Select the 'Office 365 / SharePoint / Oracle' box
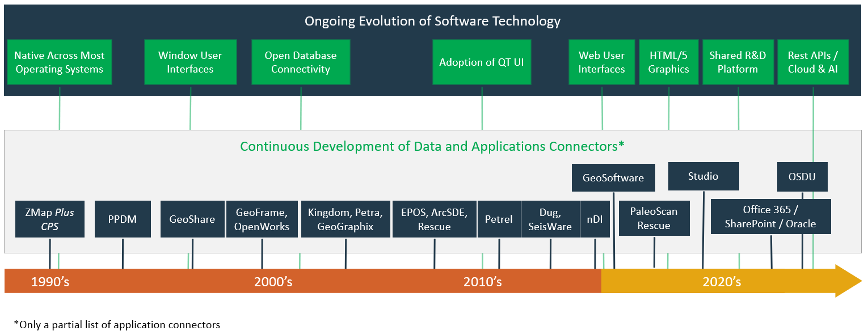This screenshot has height=335, width=868. [771, 217]
